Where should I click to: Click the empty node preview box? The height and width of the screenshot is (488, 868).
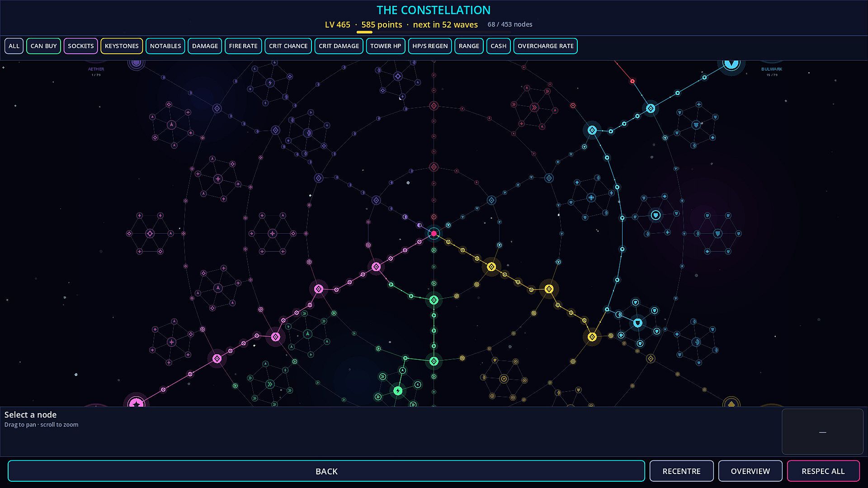822,432
